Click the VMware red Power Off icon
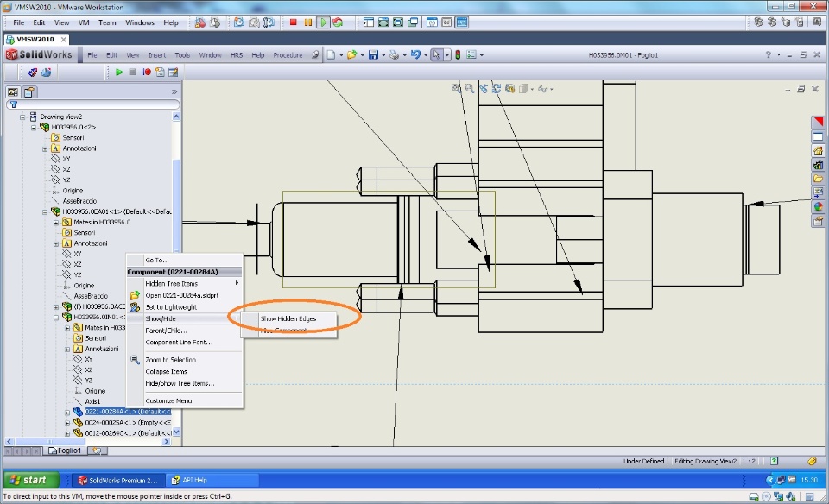The image size is (829, 504). point(293,22)
